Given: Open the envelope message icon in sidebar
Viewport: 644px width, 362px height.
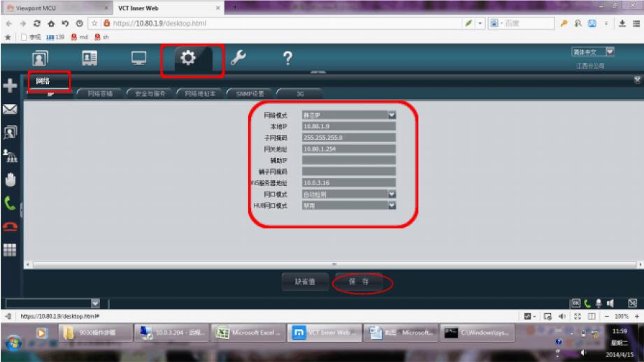Looking at the screenshot, I should [x=10, y=109].
